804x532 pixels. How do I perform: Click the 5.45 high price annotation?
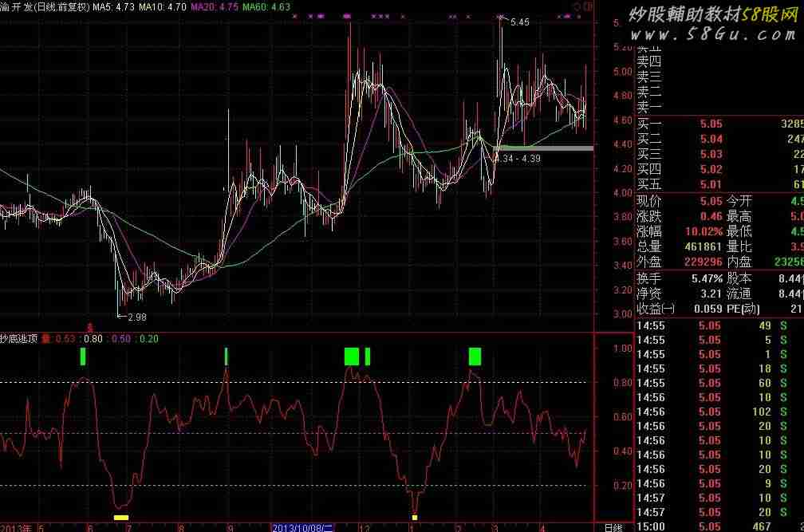(519, 22)
